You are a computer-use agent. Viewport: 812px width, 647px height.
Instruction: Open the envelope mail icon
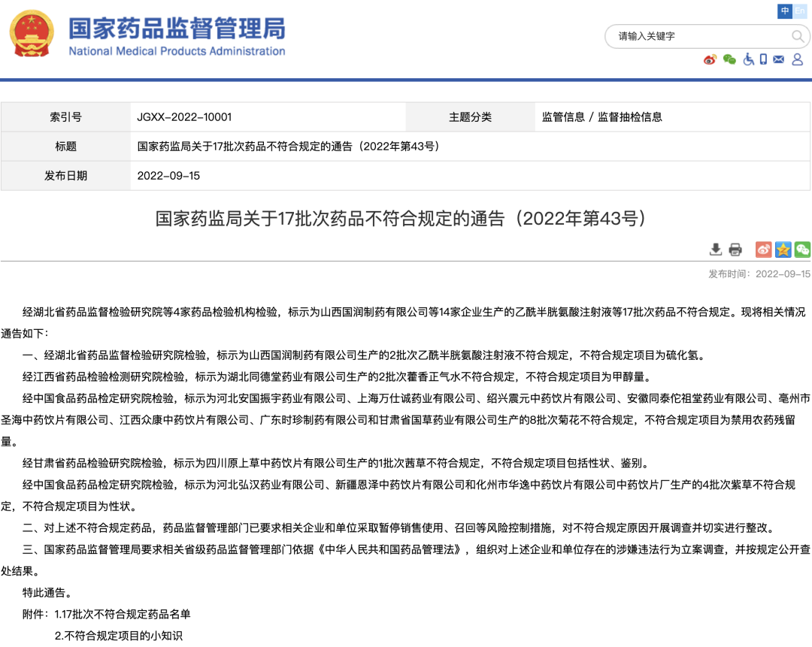click(x=778, y=59)
